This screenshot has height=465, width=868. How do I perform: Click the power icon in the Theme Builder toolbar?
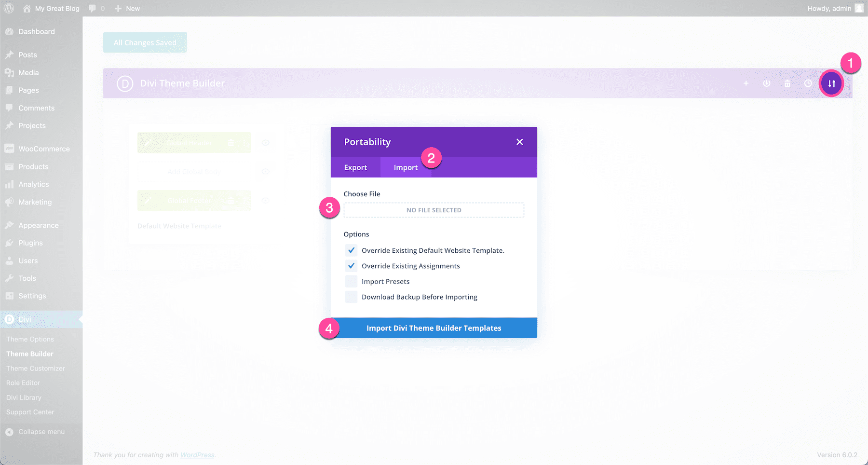767,83
